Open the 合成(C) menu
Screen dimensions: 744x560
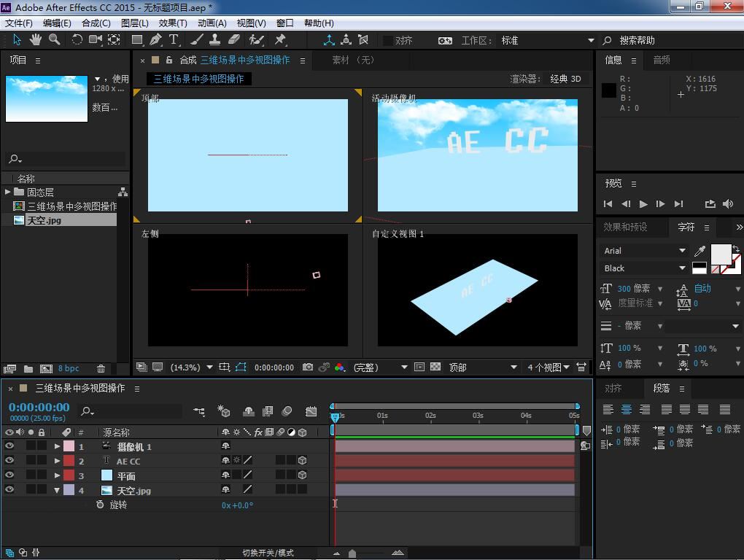(96, 23)
